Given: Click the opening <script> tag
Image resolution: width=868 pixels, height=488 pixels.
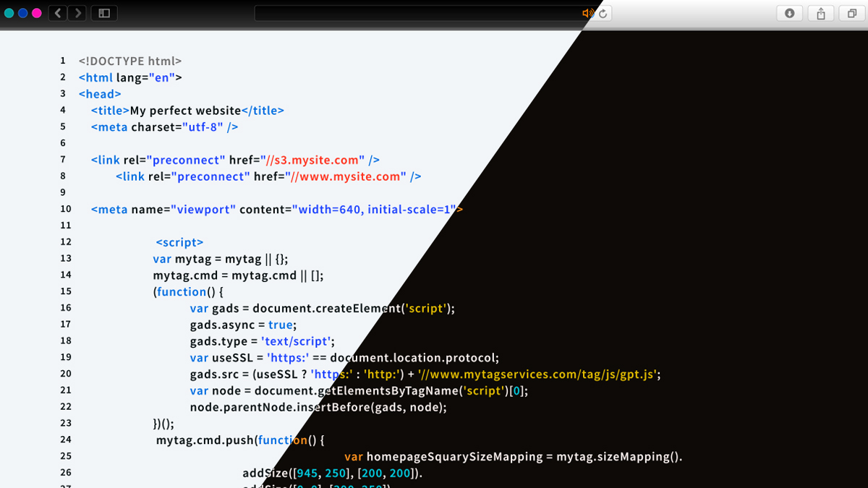Looking at the screenshot, I should click(179, 242).
